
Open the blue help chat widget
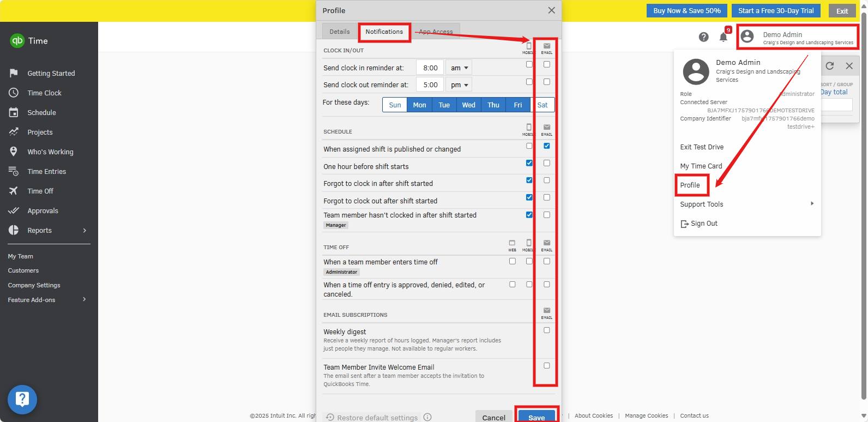click(22, 400)
